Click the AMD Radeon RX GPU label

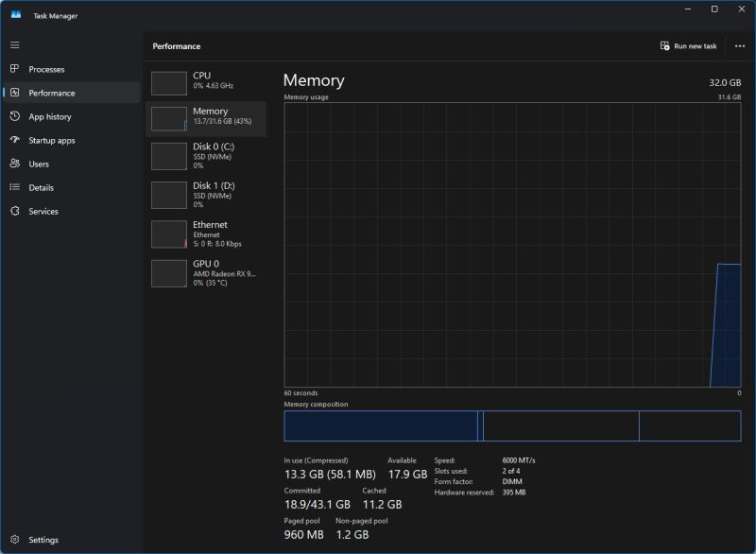point(224,274)
